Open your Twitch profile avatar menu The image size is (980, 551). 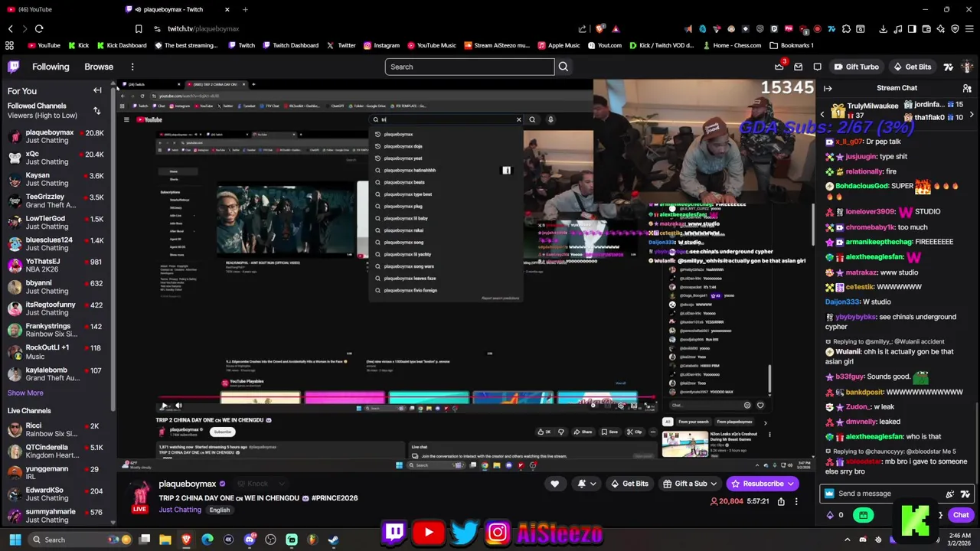[x=968, y=67]
